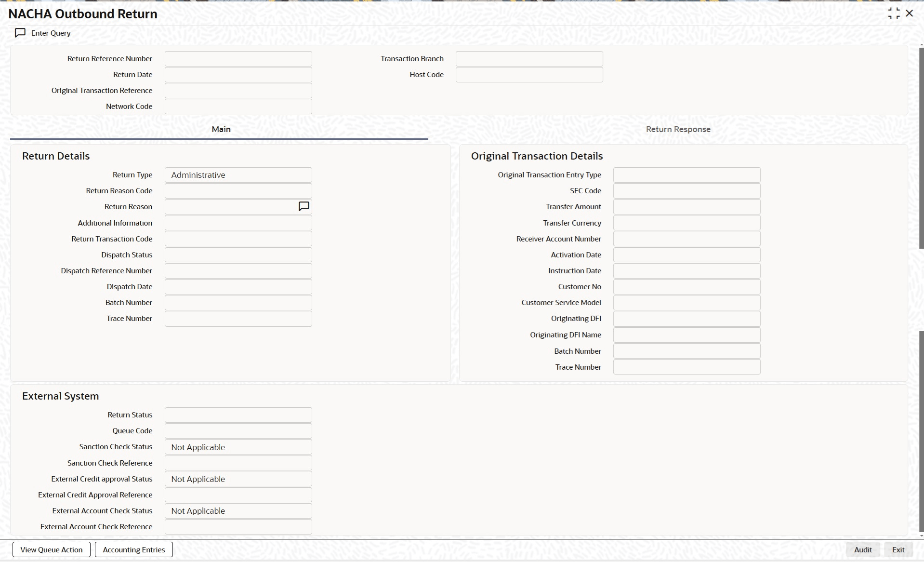Click the Enter Query speech-bubble icon
The image size is (924, 562).
[x=20, y=33]
